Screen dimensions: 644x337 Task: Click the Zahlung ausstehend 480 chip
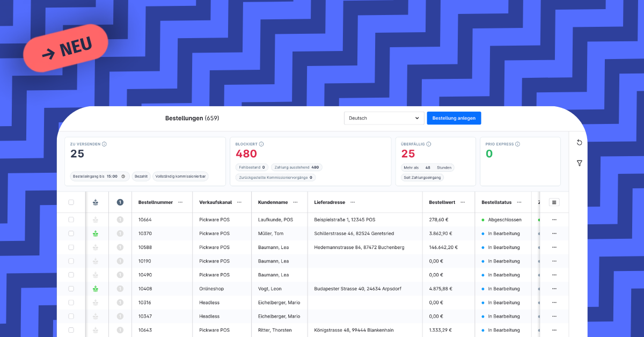pos(297,167)
